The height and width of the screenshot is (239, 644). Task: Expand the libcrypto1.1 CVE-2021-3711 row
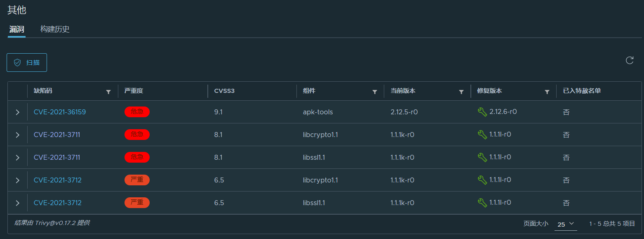tap(17, 135)
